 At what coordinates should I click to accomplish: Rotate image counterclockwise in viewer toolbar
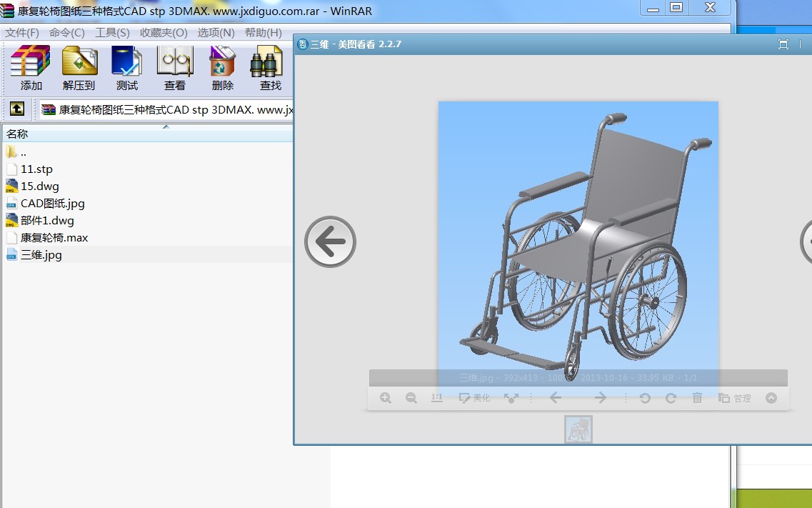point(645,398)
